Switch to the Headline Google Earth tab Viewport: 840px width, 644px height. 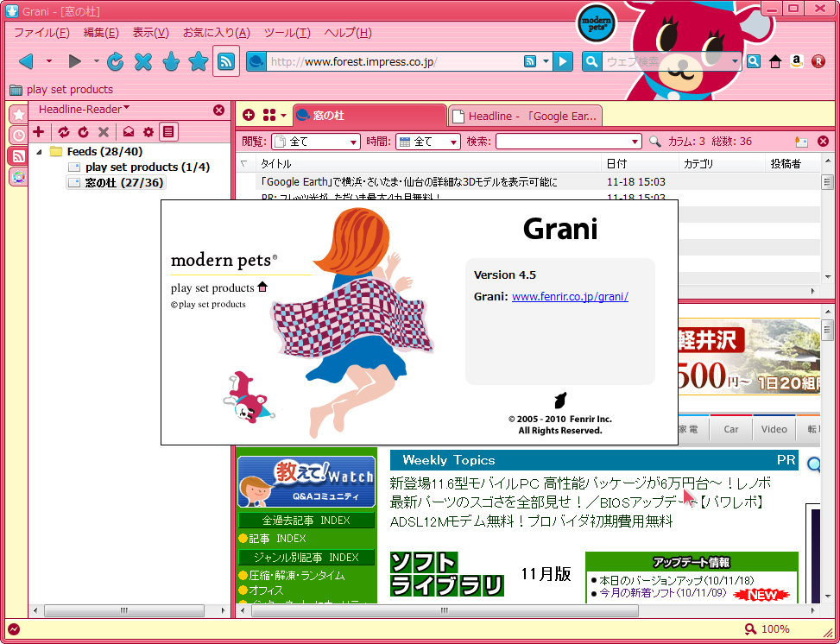point(525,116)
